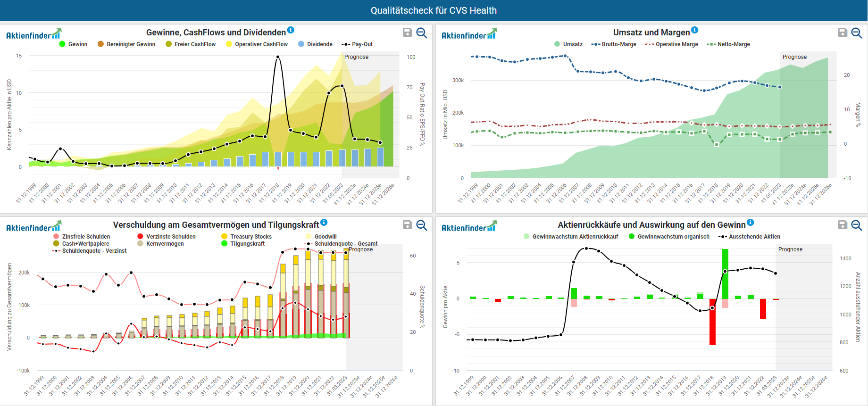Save the Gewinne, CashFlows und Dividenden chart
The width and height of the screenshot is (868, 406).
408,33
